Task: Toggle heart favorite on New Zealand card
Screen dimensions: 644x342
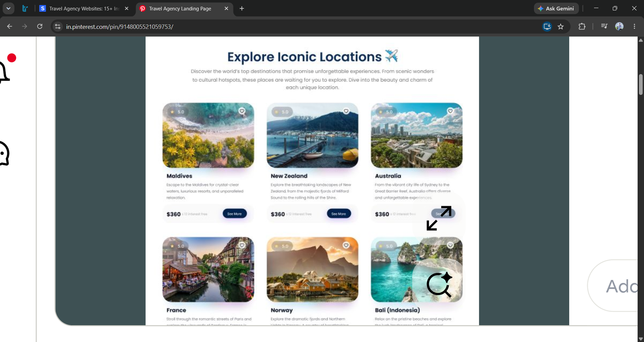Action: [x=346, y=111]
